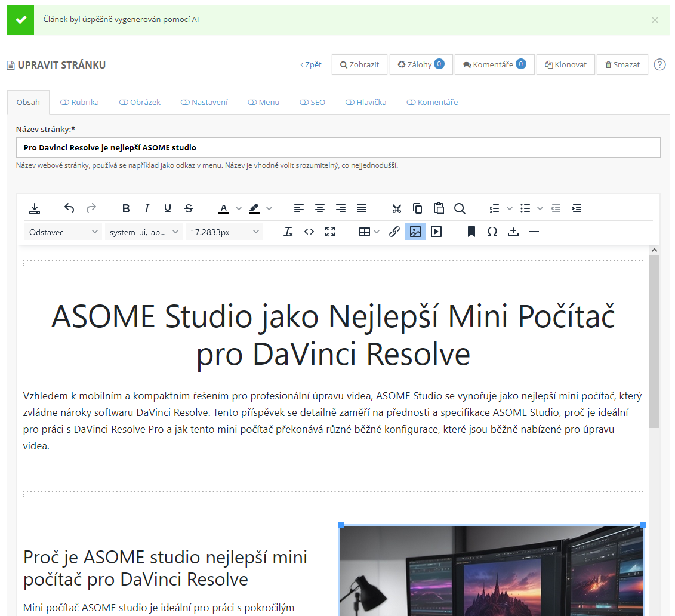The width and height of the screenshot is (675, 616).
Task: Click the Bold formatting icon
Action: pyautogui.click(x=126, y=208)
